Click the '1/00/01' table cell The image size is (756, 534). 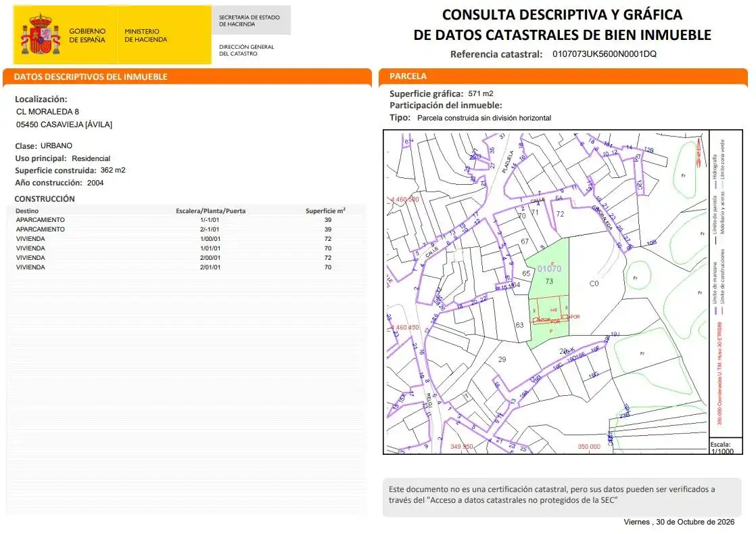[x=210, y=239]
